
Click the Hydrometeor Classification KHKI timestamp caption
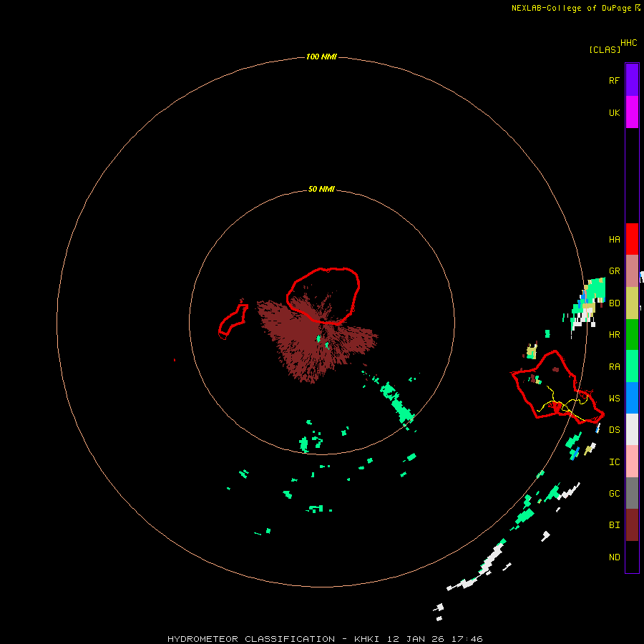325,639
